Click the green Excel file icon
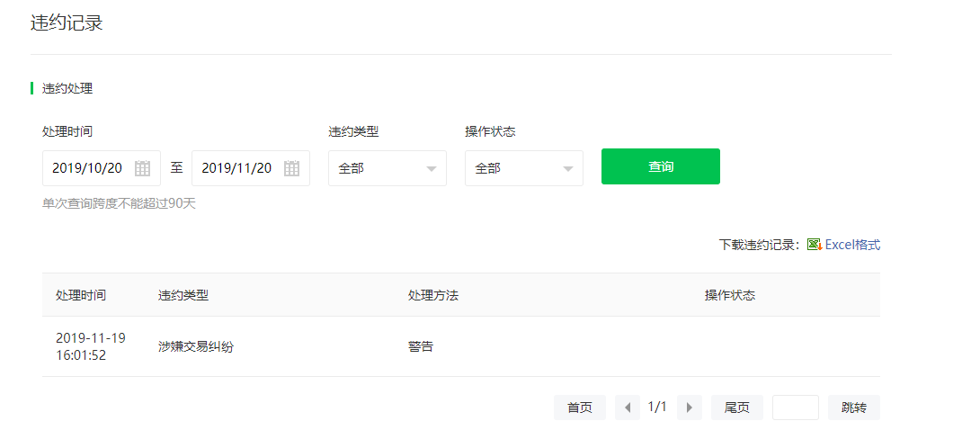Screen dimensions: 980x439 point(815,245)
